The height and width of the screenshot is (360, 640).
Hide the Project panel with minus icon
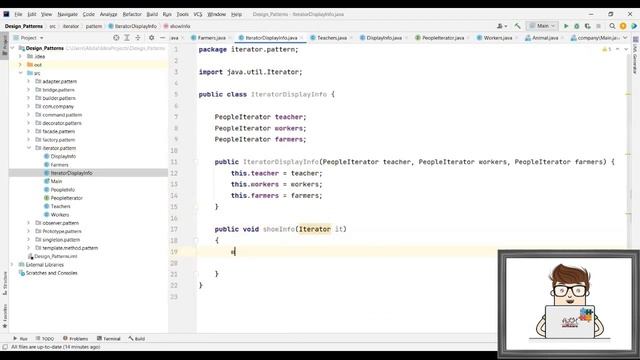click(162, 38)
